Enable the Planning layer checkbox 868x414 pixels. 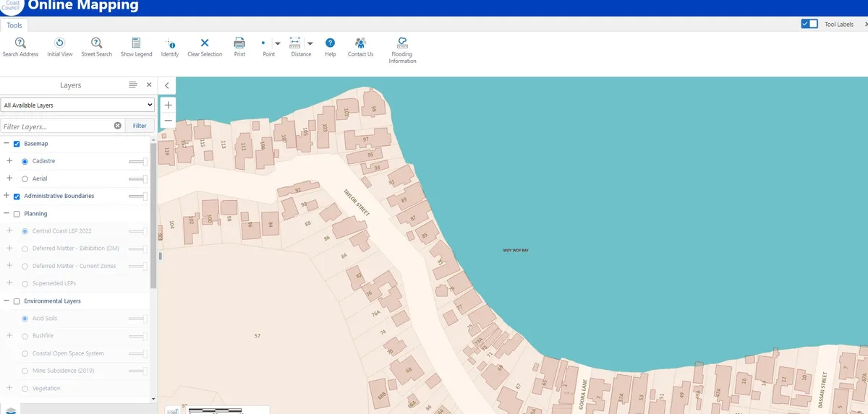click(x=17, y=214)
